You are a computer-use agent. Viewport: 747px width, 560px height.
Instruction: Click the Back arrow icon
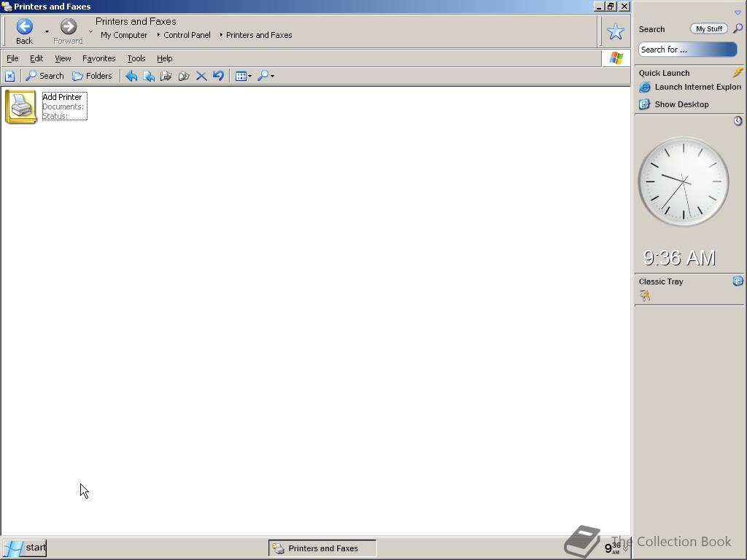[24, 26]
